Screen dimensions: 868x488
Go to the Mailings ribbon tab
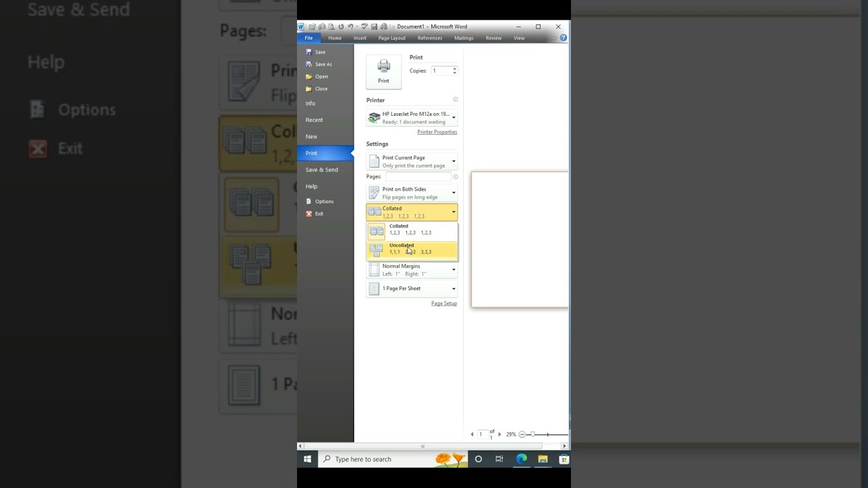464,38
